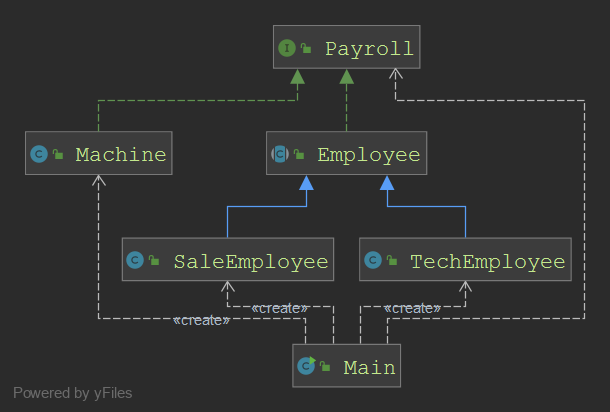Viewport: 610px width, 412px height.
Task: Select the Machine label text
Action: pos(121,154)
